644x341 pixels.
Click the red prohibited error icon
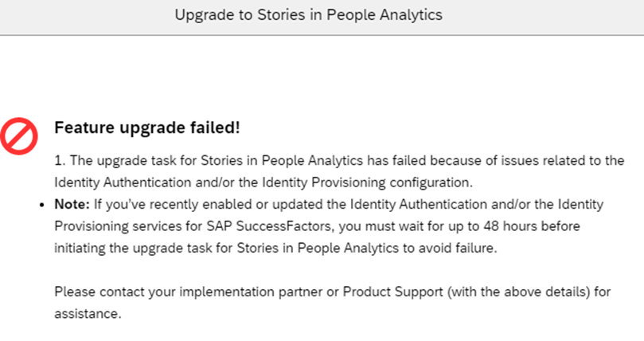(x=19, y=136)
